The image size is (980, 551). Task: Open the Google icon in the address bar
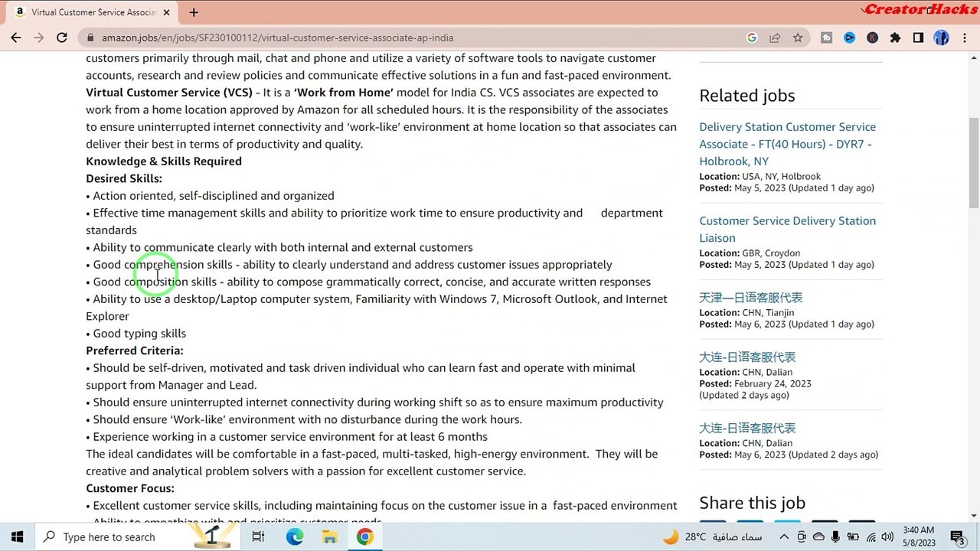pyautogui.click(x=752, y=37)
